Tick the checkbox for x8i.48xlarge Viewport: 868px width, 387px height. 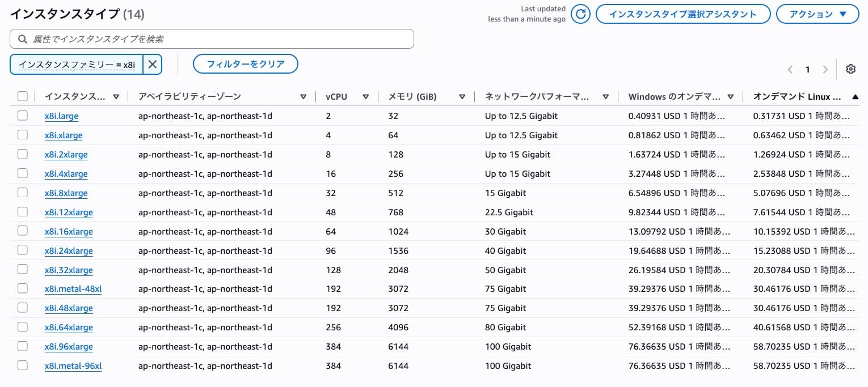(x=22, y=308)
